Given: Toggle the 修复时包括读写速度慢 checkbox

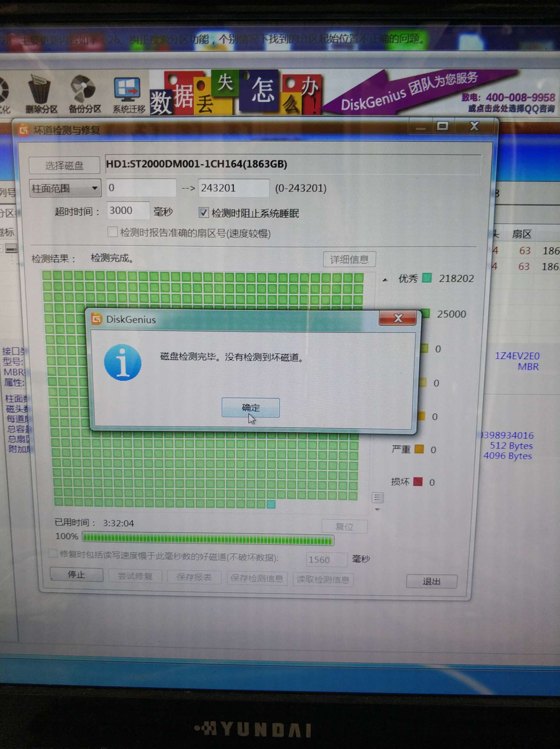Looking at the screenshot, I should (53, 554).
